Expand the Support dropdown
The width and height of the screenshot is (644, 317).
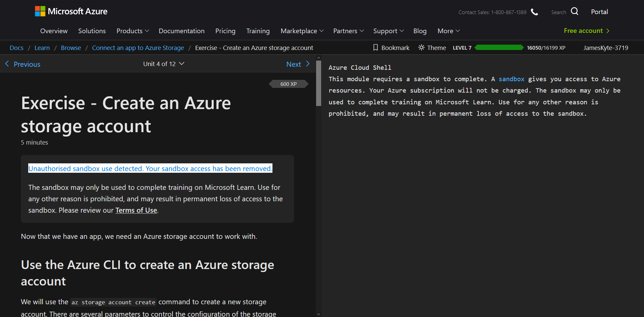(388, 31)
